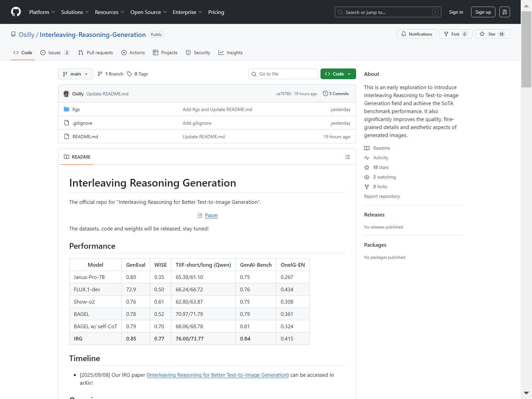Click the README outline list icon
Viewport: 532px width, 399px height.
pyautogui.click(x=347, y=157)
